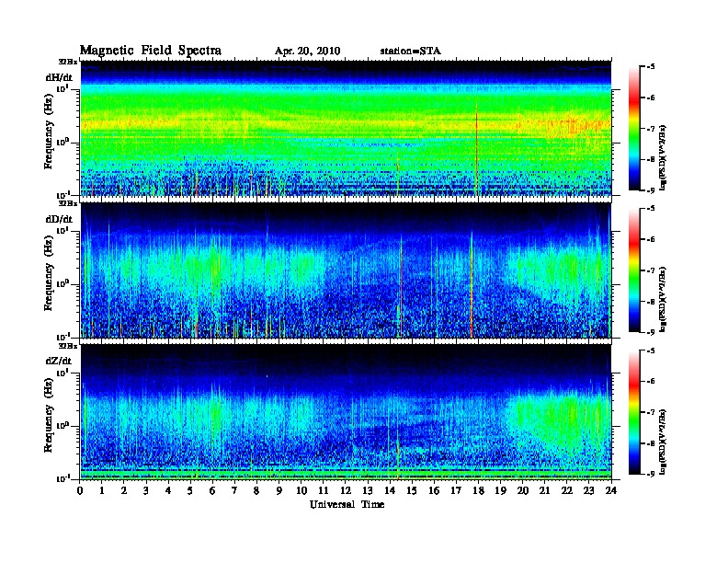Click the "Magnetic Field Spectra" title
Screen dimensions: 728x563
pos(151,51)
